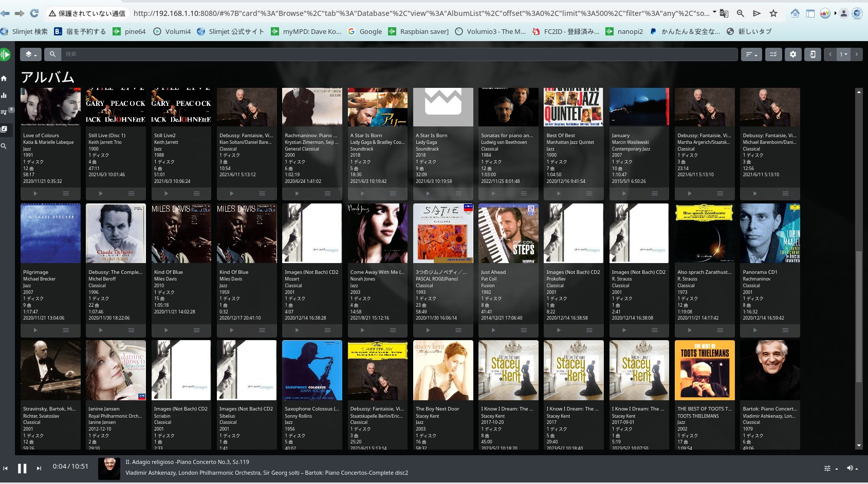
Task: Open the playback statistics bar-chart icon in sidebar
Action: pos(4,96)
